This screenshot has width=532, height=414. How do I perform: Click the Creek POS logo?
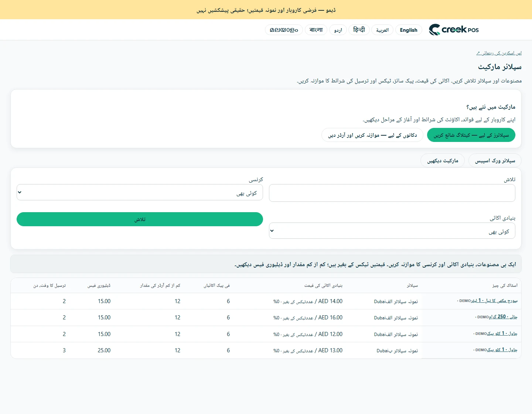(x=454, y=30)
